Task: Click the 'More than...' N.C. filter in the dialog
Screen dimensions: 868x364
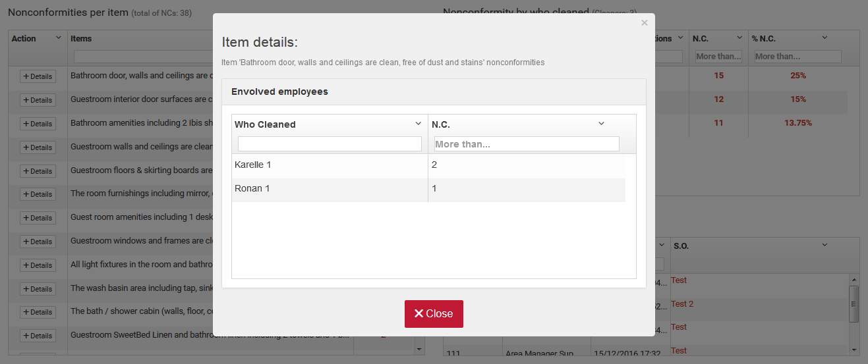Action: (x=527, y=143)
